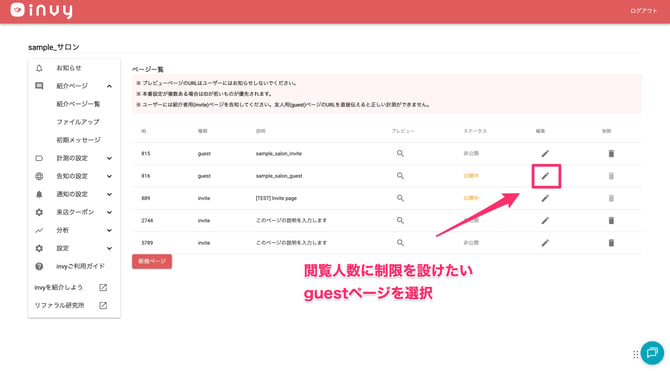The image size is (670, 371).
Task: Open ファイルアップ submenu item
Action: [78, 122]
